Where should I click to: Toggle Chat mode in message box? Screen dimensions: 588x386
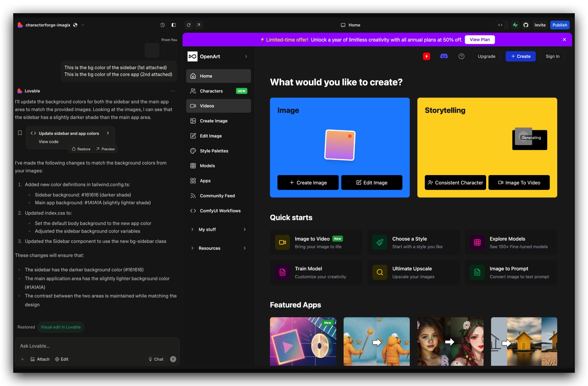(x=156, y=359)
